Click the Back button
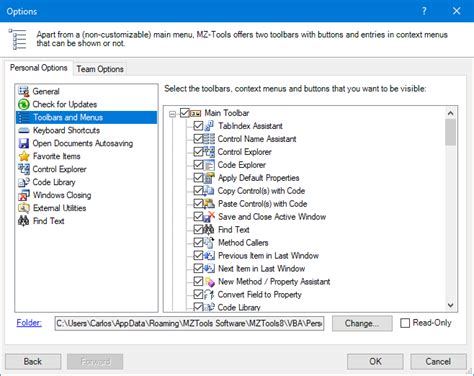Screen dimensions: 474x376 (33, 362)
